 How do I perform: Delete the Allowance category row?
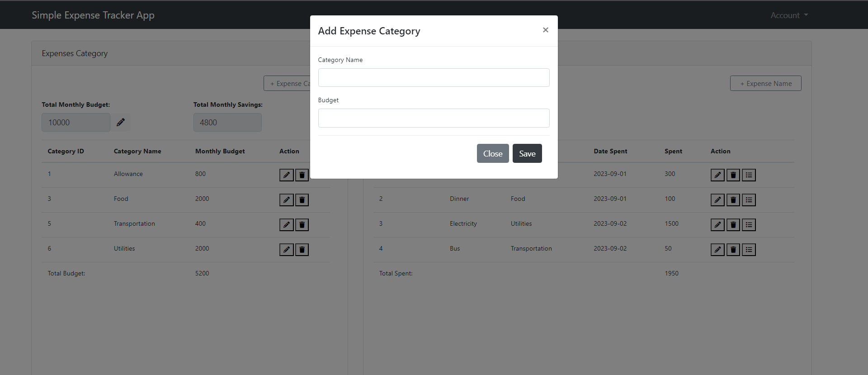(x=302, y=175)
